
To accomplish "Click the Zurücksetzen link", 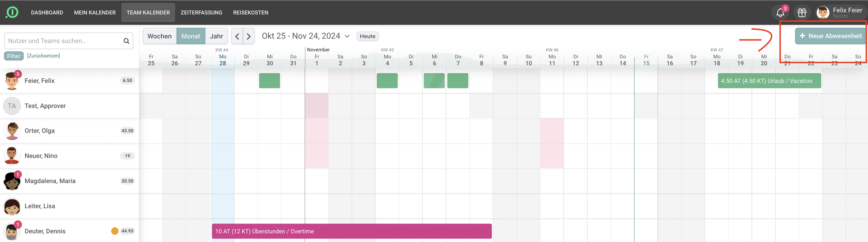I will 44,56.
